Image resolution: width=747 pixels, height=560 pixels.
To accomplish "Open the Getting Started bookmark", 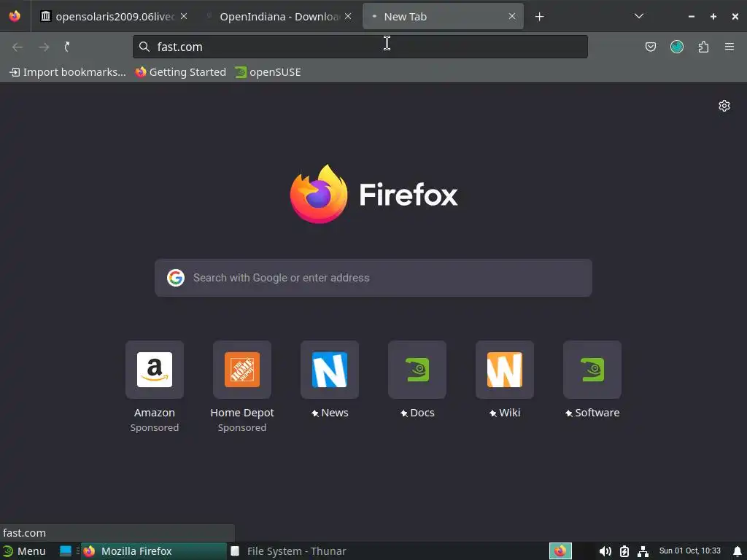I will click(181, 72).
